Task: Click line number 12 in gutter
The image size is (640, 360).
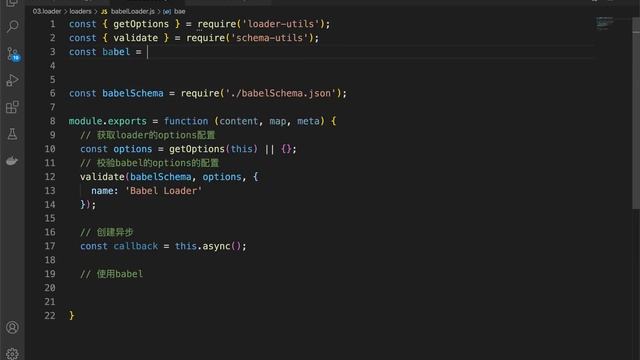Action: (49, 177)
